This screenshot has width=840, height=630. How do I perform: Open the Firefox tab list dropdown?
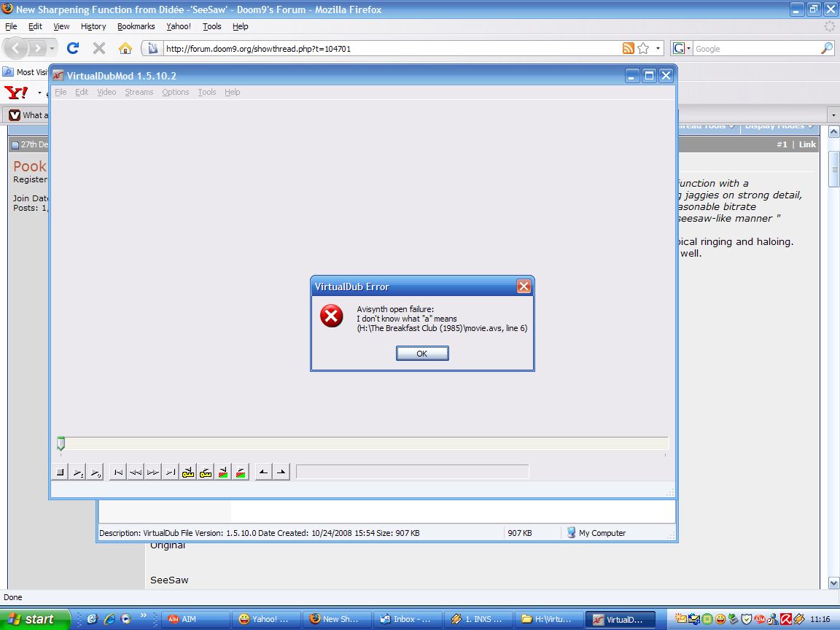click(x=833, y=115)
